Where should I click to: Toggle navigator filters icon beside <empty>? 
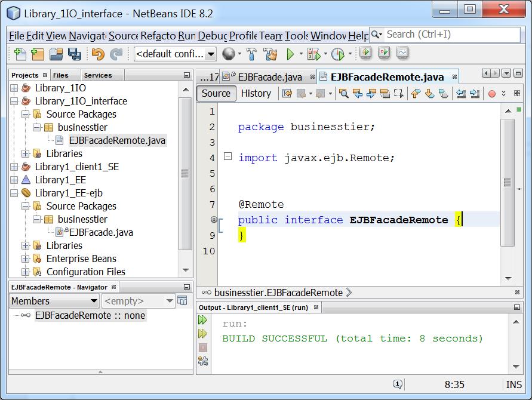pyautogui.click(x=183, y=300)
